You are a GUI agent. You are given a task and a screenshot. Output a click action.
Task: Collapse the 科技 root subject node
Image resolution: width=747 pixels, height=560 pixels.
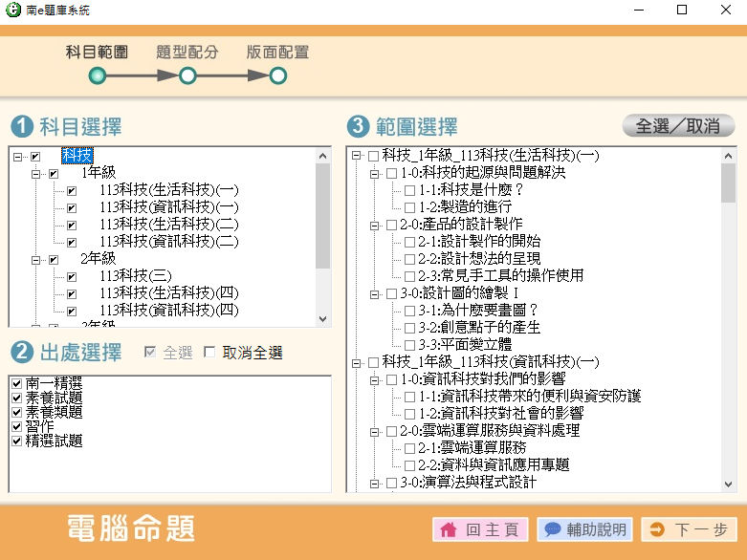click(18, 156)
